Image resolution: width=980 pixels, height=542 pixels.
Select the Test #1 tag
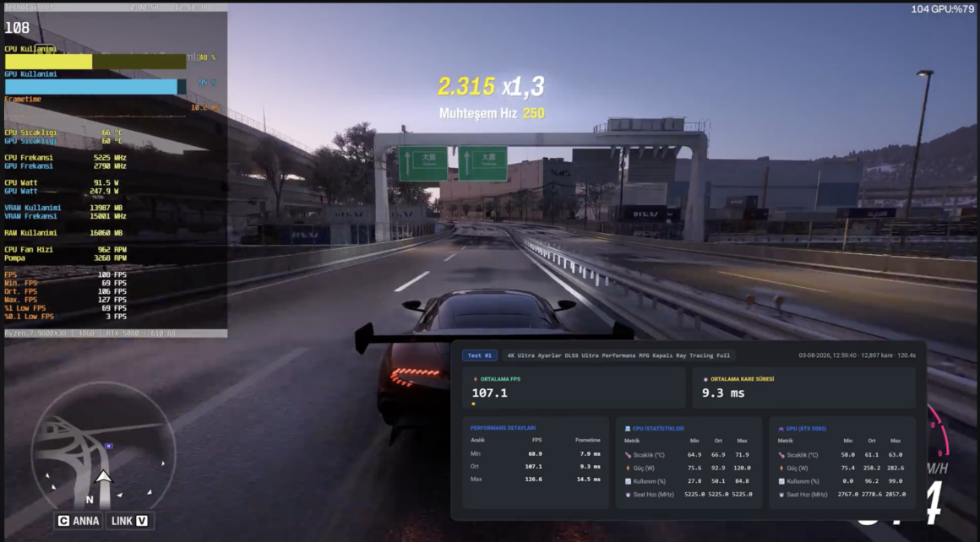click(x=479, y=355)
